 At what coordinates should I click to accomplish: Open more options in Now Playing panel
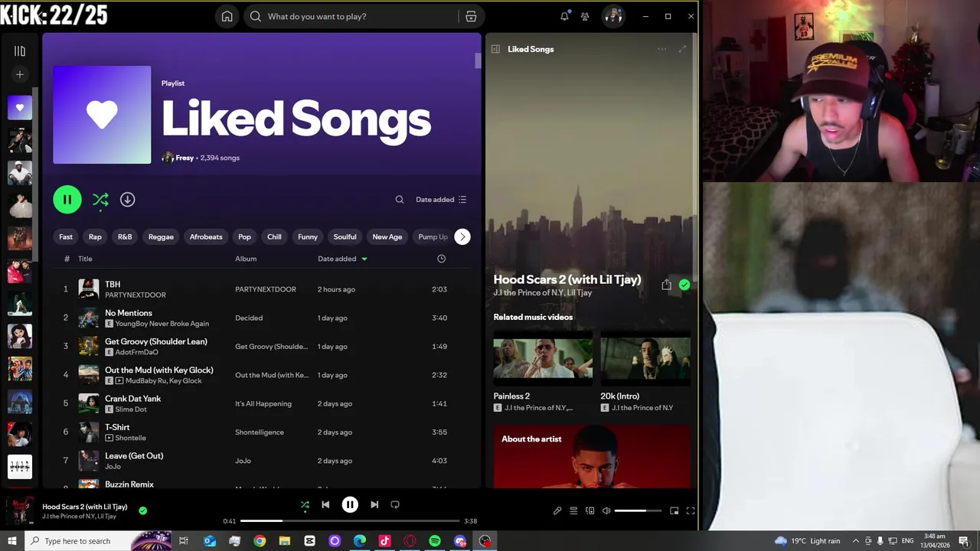point(661,49)
